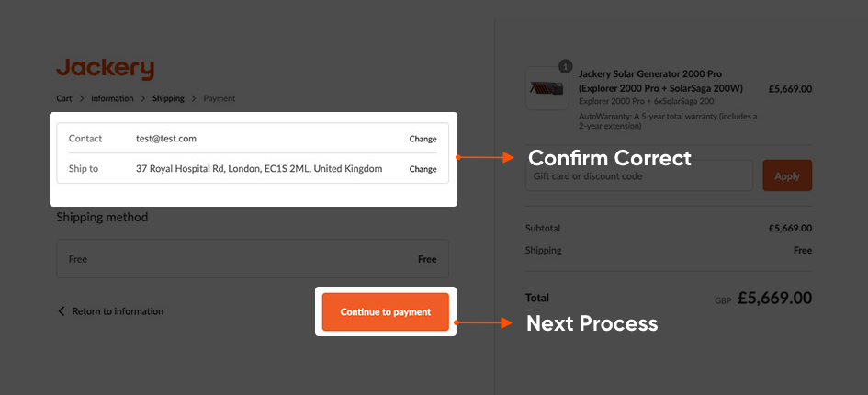Open the Information breadcrumb step
This screenshot has height=395, width=868.
tap(112, 98)
